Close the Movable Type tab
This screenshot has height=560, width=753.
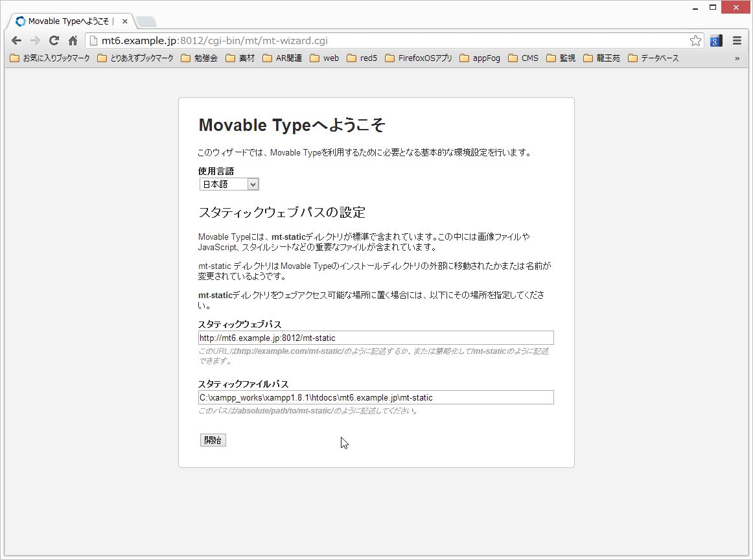pos(125,21)
